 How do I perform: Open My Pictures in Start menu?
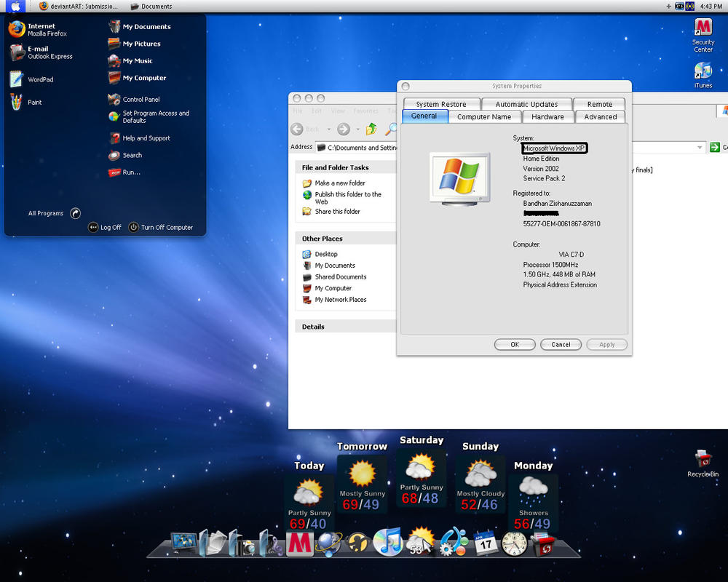click(135, 44)
